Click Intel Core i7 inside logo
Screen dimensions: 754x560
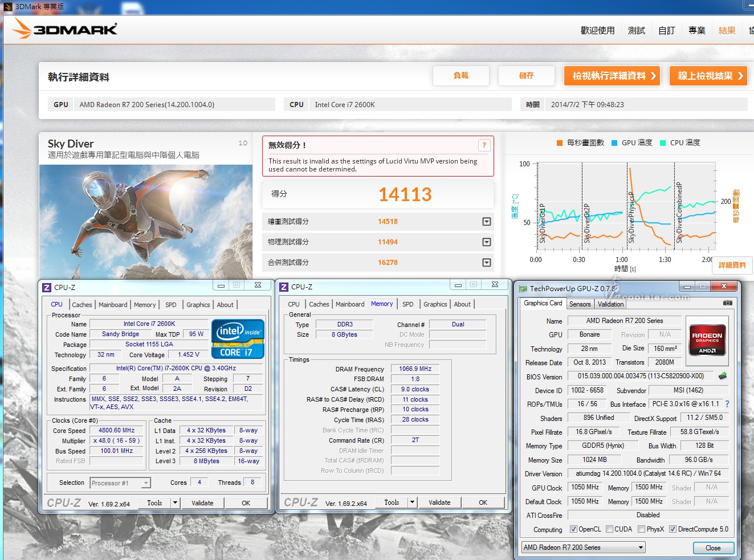point(238,339)
